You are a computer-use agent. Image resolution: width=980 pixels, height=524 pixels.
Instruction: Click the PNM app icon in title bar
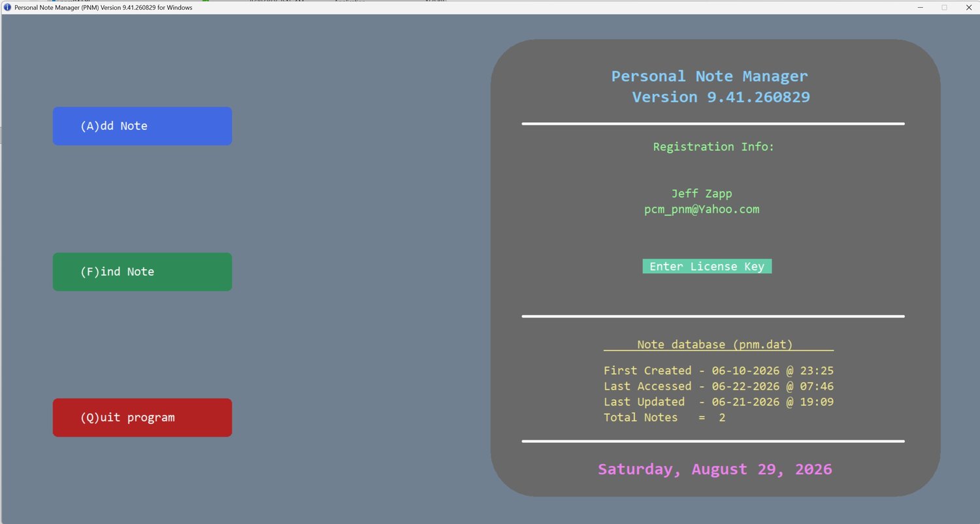point(7,7)
